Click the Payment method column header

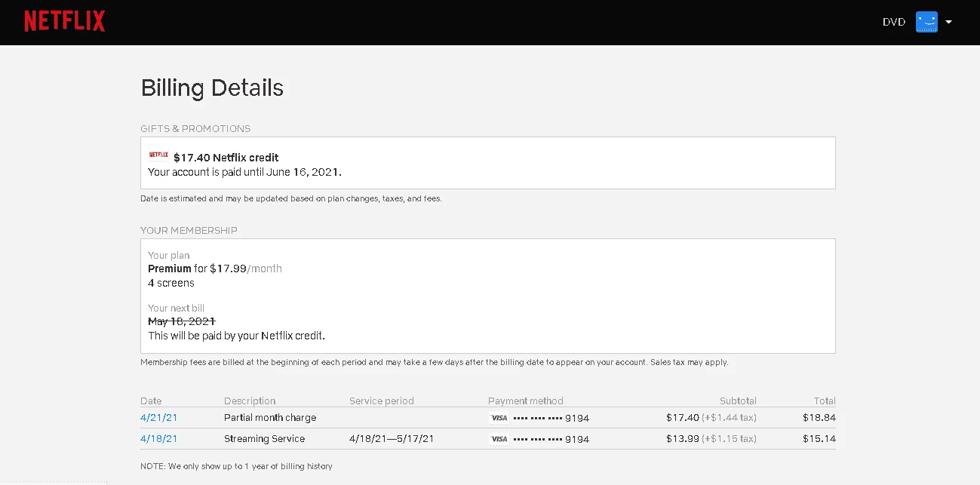(x=526, y=401)
